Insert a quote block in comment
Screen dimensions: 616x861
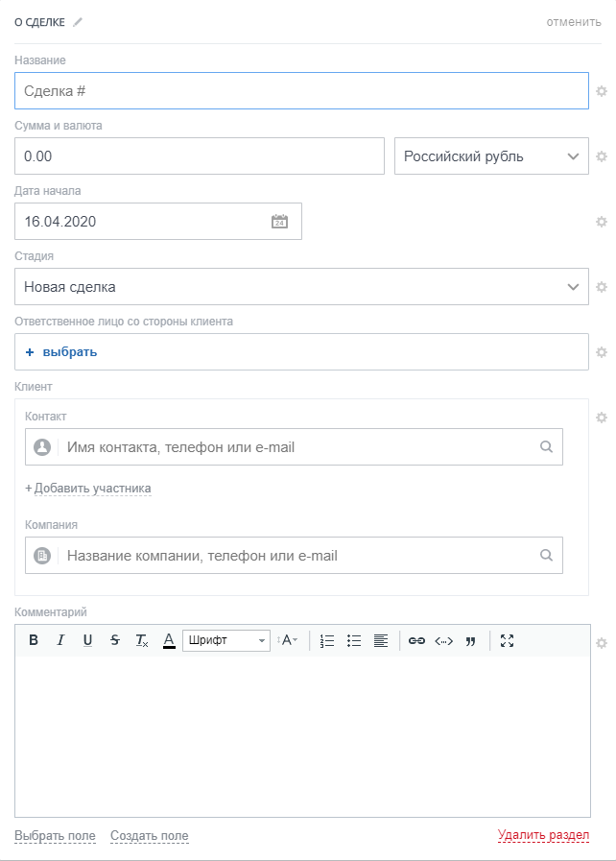coord(470,640)
